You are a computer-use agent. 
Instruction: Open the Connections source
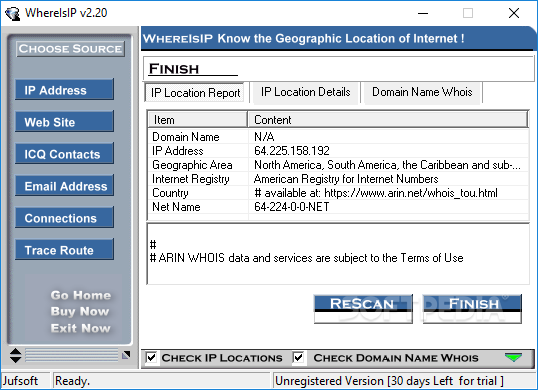click(64, 218)
